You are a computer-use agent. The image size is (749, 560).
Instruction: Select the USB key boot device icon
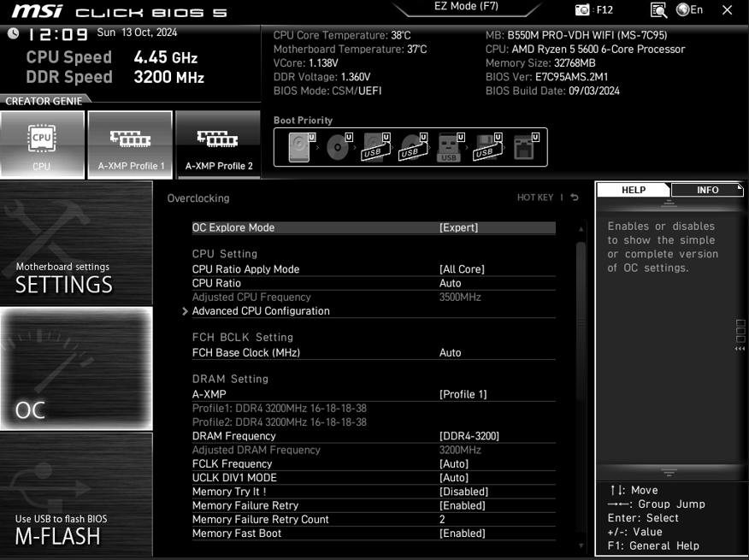point(449,147)
